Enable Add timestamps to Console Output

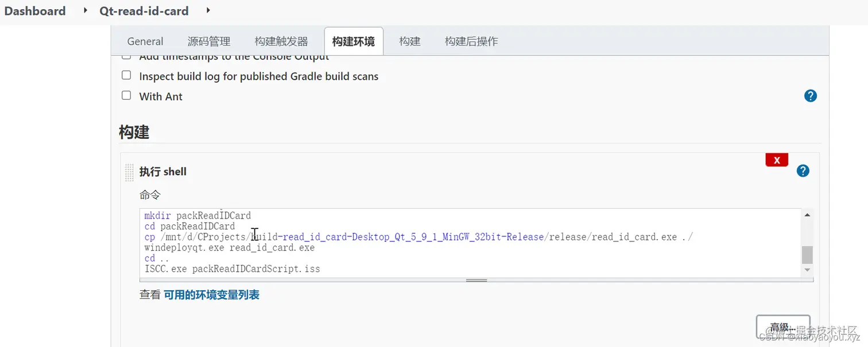(126, 57)
